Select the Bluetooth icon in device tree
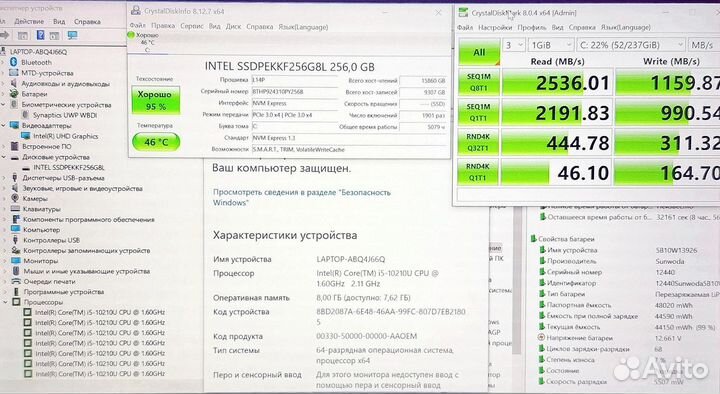The width and height of the screenshot is (720, 394). coord(14,62)
